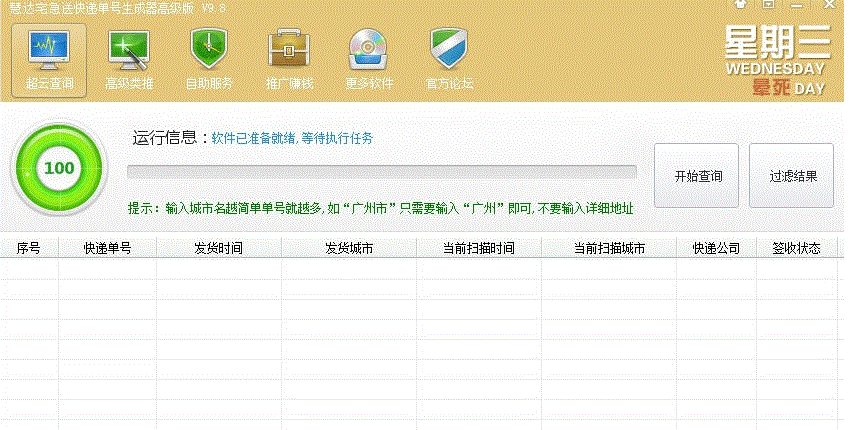Viewport: 853px width, 430px height.
Task: Open the 高级类推 tool
Action: click(129, 60)
